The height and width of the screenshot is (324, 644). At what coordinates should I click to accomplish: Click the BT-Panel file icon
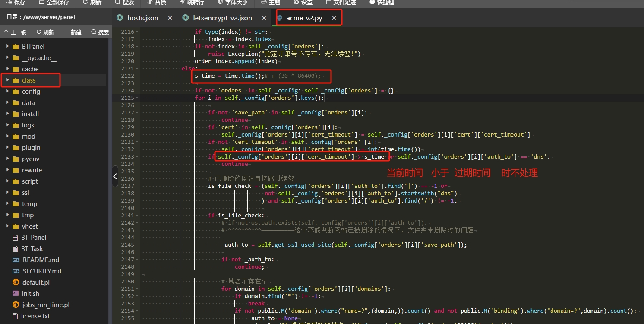(16, 237)
